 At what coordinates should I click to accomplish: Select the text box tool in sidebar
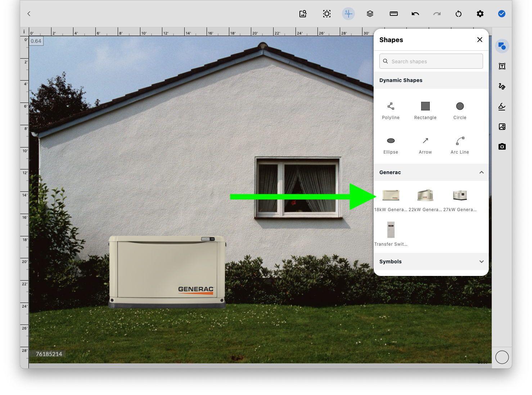click(502, 66)
